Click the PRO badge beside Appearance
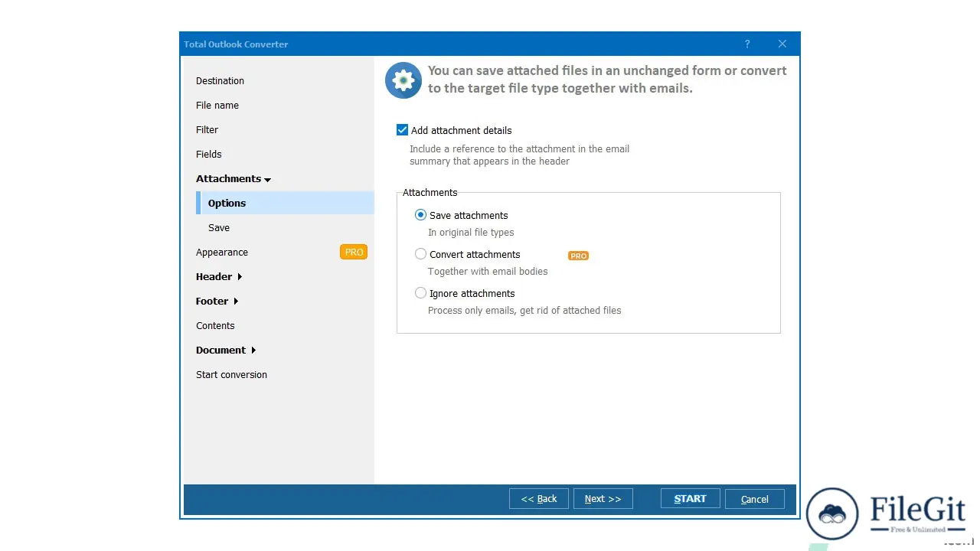 click(354, 252)
